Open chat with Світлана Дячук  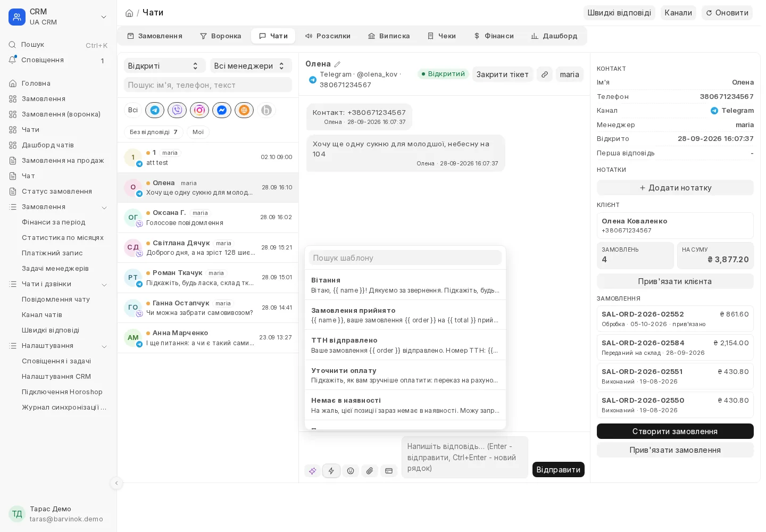click(x=208, y=248)
